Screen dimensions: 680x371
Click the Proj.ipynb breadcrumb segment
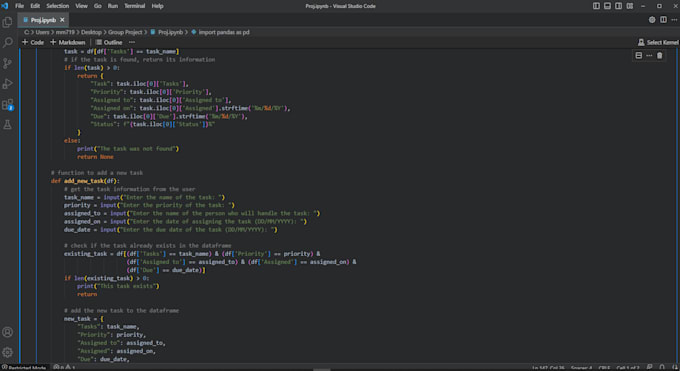tap(167, 32)
